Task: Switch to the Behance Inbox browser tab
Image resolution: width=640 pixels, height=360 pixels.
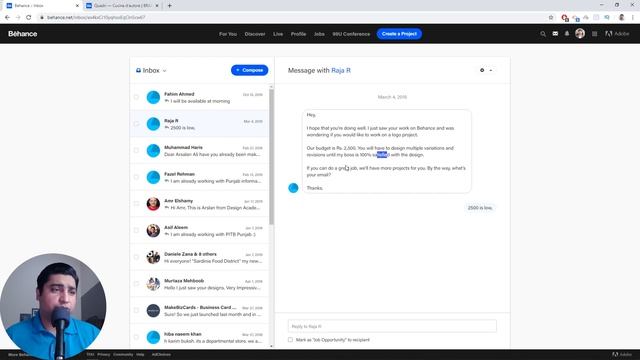Action: (41, 6)
